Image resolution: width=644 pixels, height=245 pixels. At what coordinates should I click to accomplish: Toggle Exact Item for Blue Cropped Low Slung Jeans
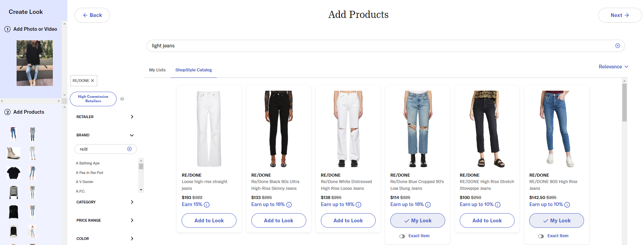tap(402, 236)
